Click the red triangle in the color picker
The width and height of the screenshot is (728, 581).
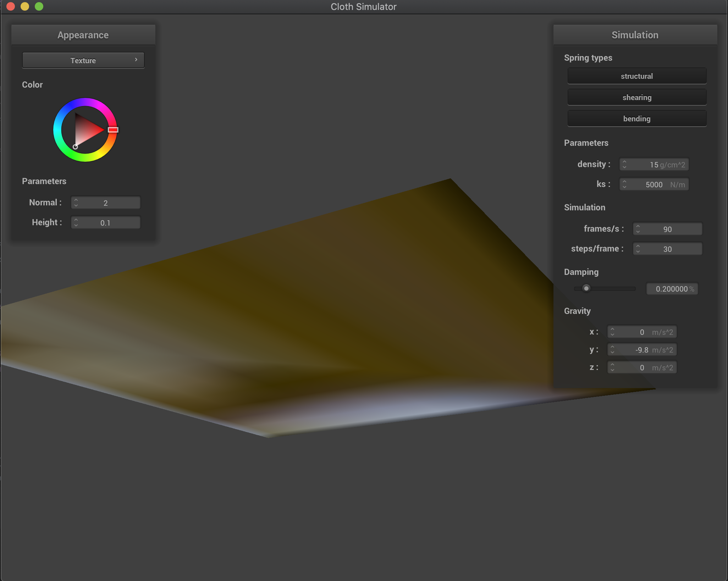86,131
